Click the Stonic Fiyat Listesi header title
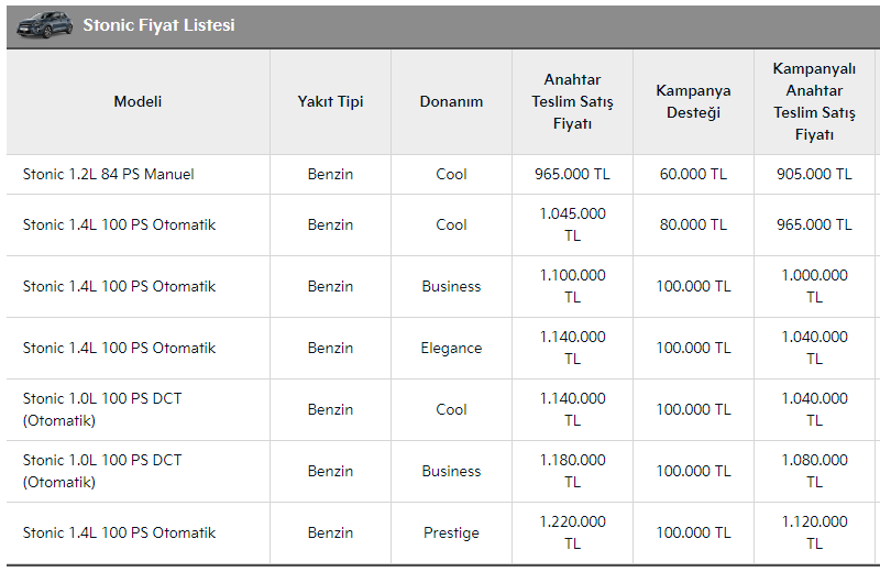The image size is (880, 572). coord(159,24)
